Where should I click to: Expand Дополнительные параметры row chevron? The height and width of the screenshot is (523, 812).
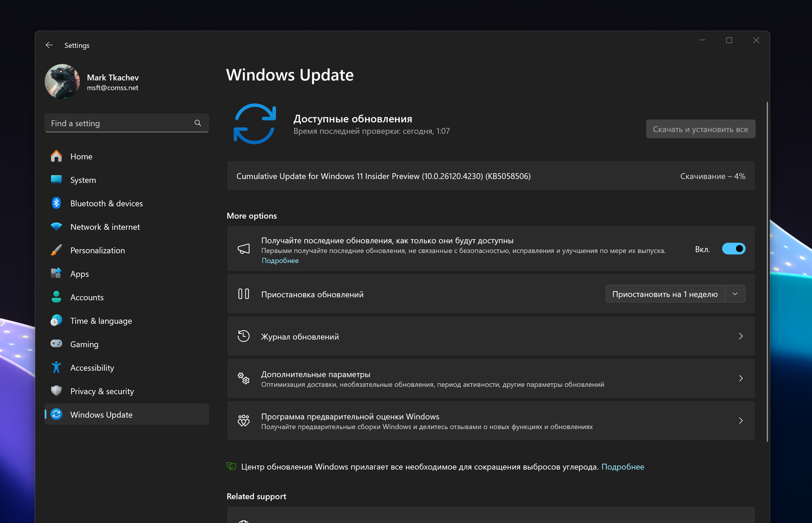pos(741,378)
